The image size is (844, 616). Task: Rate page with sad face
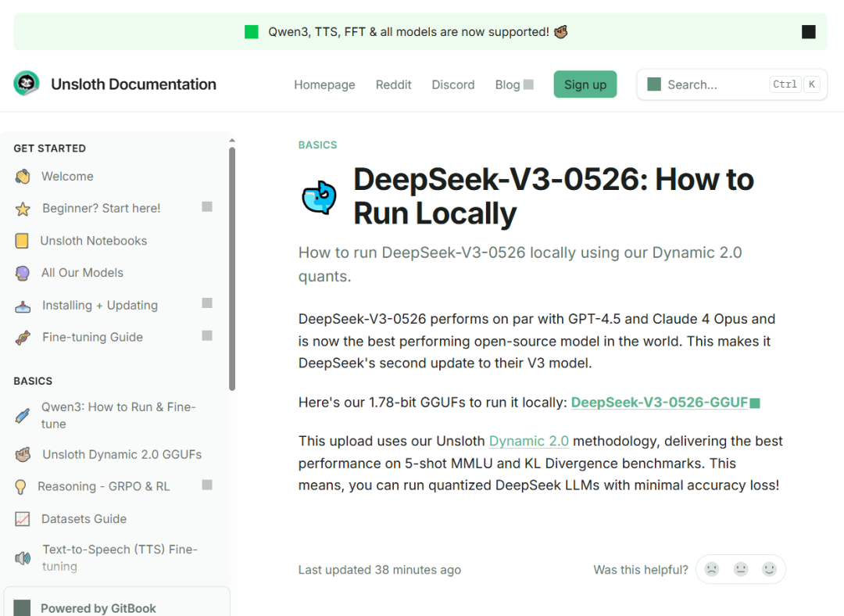[x=712, y=569]
